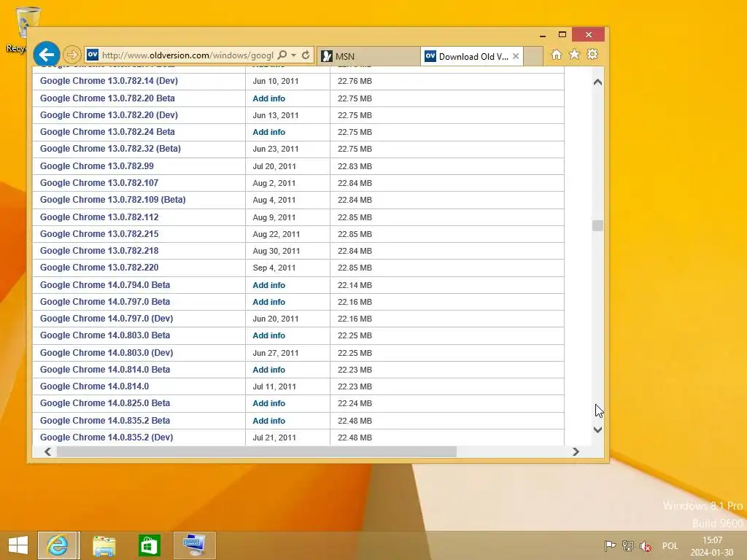This screenshot has width=747, height=560.
Task: Open Google Chrome 14.0.794.0 Beta link
Action: (x=105, y=285)
